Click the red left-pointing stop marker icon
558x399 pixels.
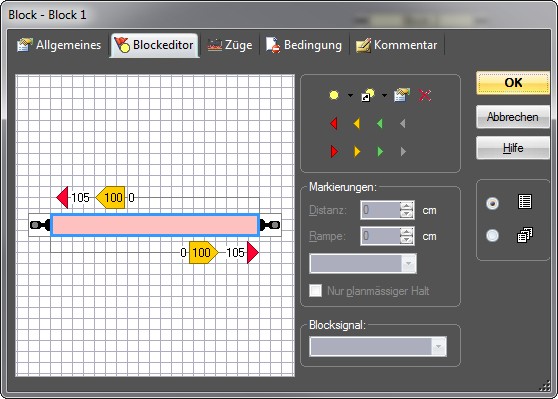tap(334, 124)
